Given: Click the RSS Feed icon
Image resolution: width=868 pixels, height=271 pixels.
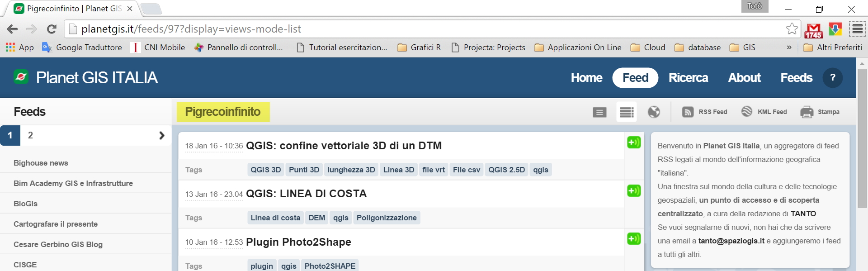Looking at the screenshot, I should click(688, 112).
